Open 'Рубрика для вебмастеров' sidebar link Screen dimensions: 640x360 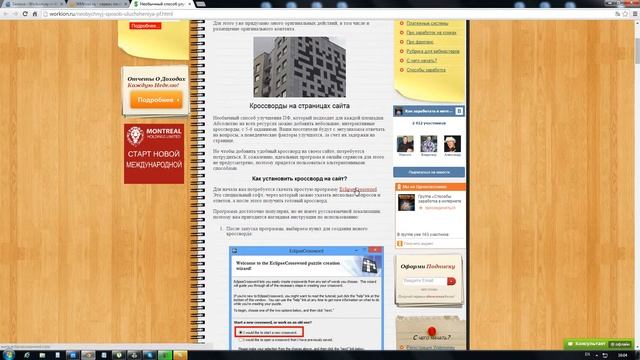[x=433, y=51]
